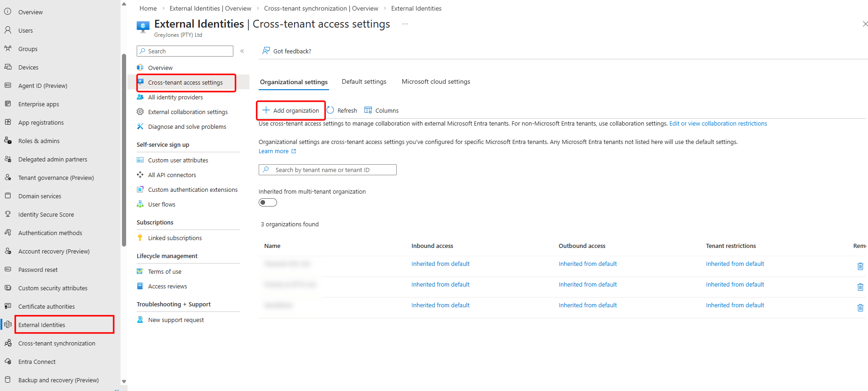Screen dimensions: 868x391
Task: Click the Learn more link
Action: click(274, 151)
